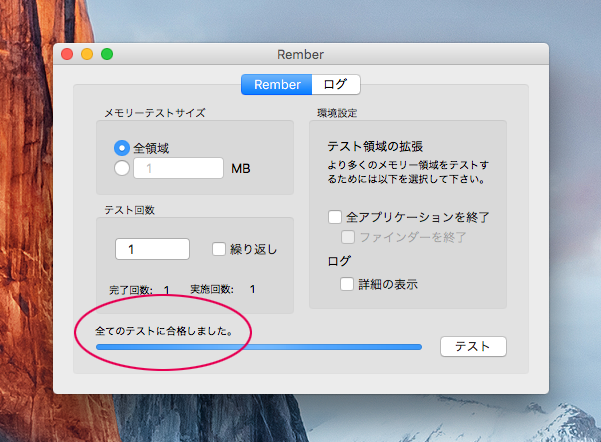This screenshot has height=442, width=601.
Task: Click the MB memory size input field
Action: tap(178, 168)
